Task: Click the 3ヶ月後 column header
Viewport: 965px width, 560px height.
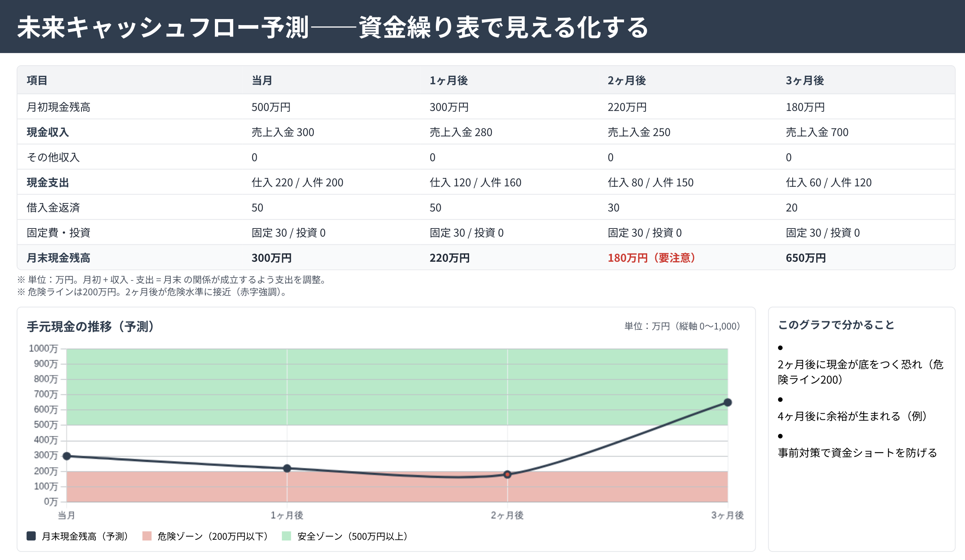Action: coord(804,80)
